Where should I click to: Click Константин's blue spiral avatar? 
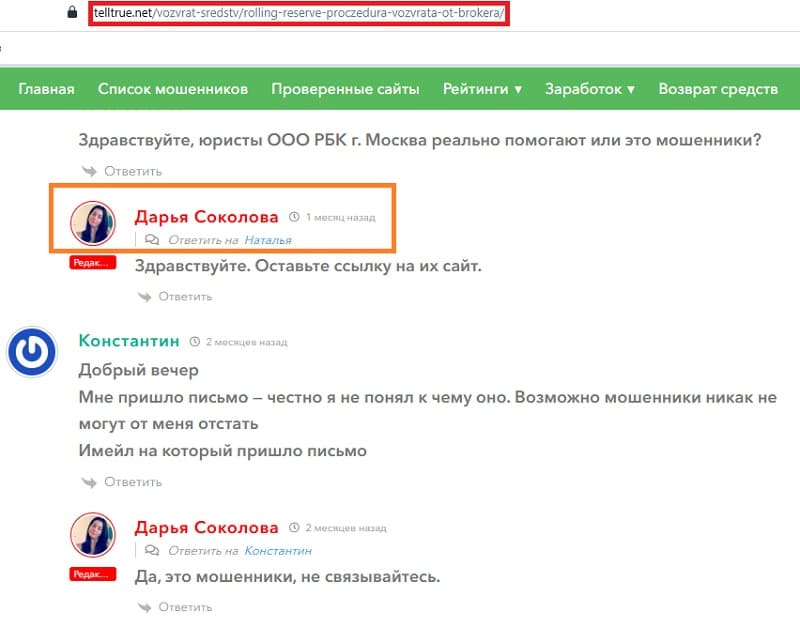point(33,349)
